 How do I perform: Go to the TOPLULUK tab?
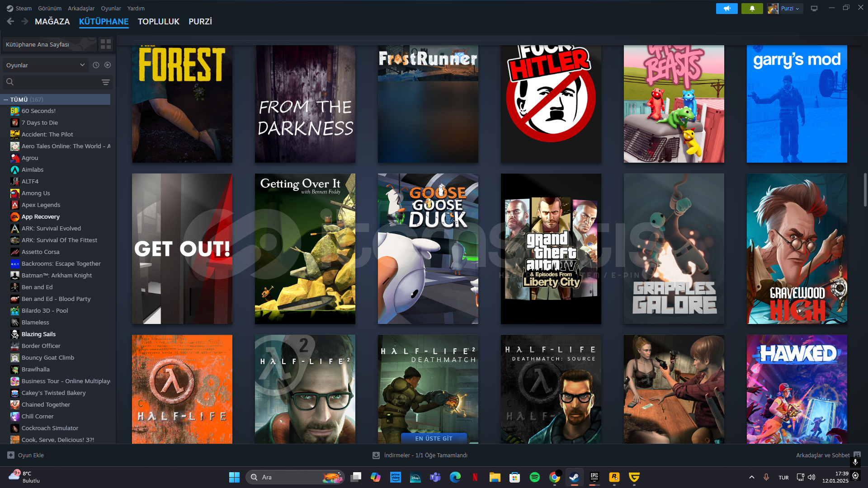pos(159,21)
